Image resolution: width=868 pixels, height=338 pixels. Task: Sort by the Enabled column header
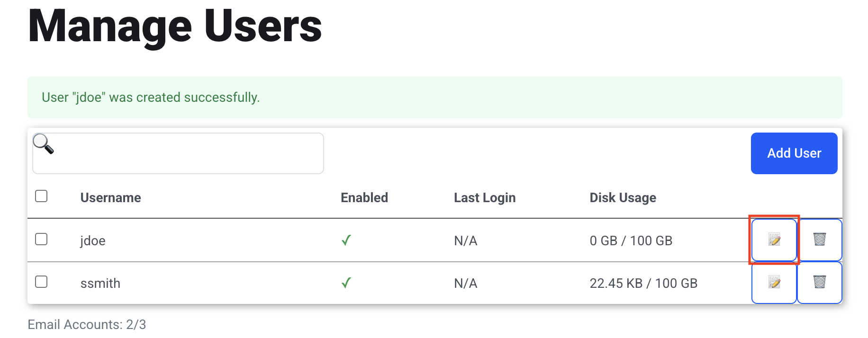(364, 198)
